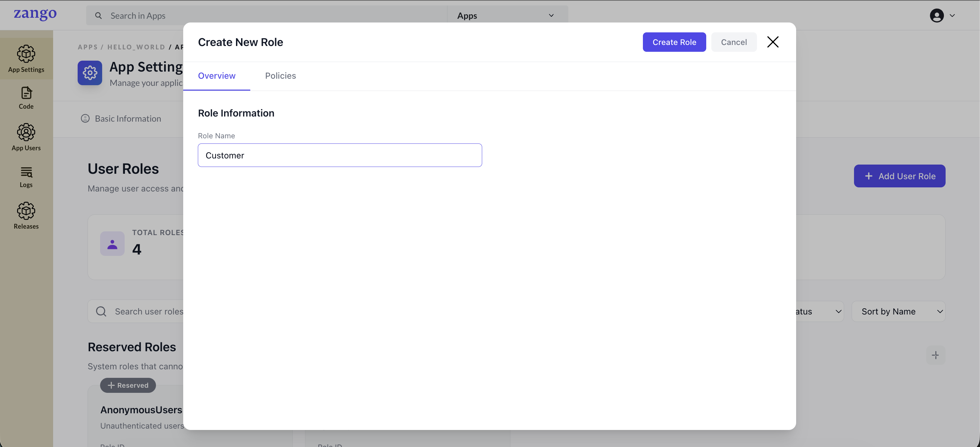Open App Settings in the sidebar
The height and width of the screenshot is (447, 980).
pos(26,59)
